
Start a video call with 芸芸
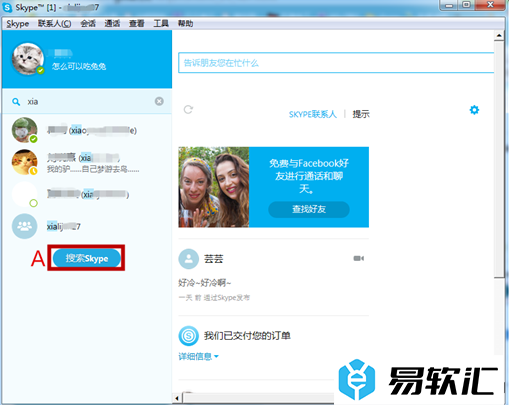(x=359, y=258)
